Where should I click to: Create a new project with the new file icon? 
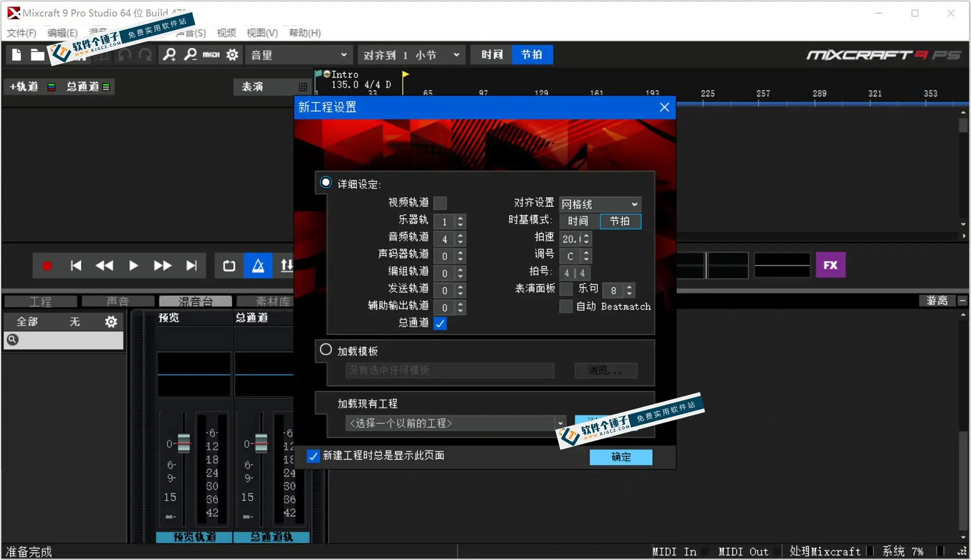[16, 55]
